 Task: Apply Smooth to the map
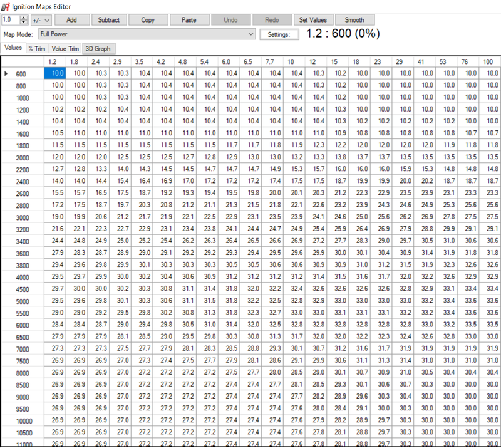pyautogui.click(x=354, y=20)
